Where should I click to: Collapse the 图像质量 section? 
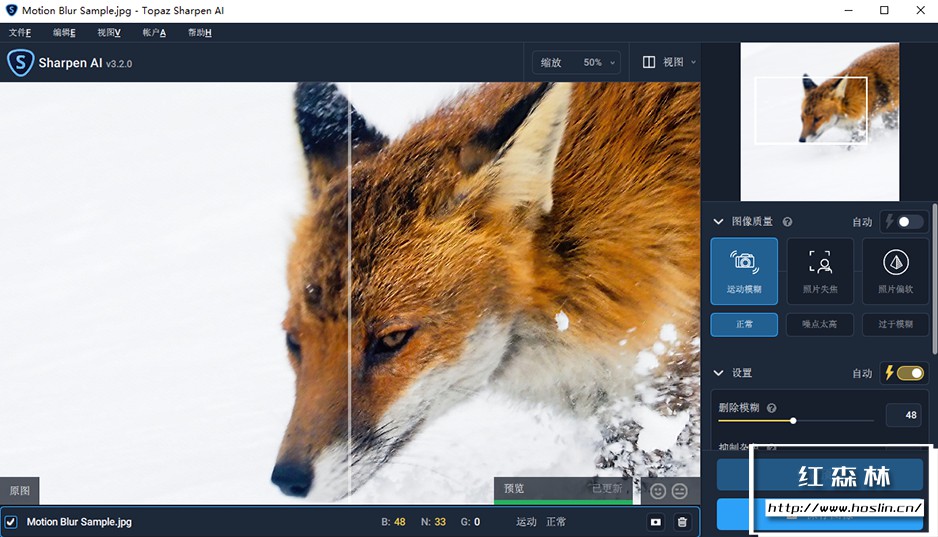(718, 222)
